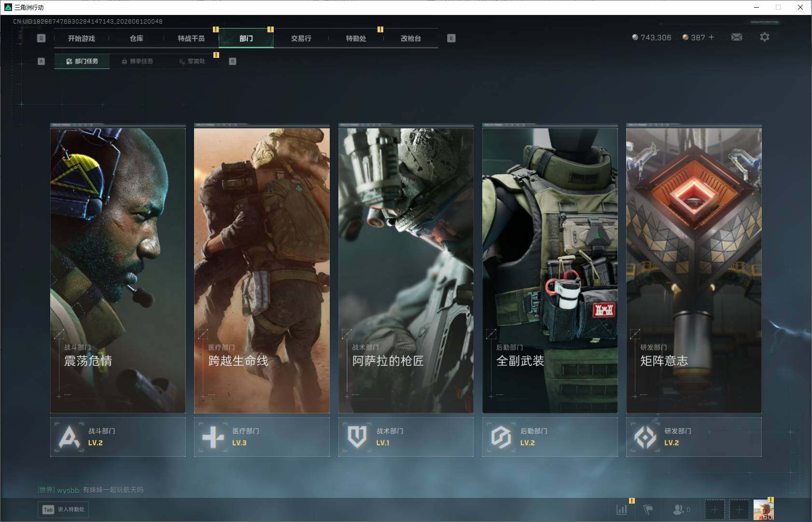Select the 部门 tab
812x522 pixels.
246,39
